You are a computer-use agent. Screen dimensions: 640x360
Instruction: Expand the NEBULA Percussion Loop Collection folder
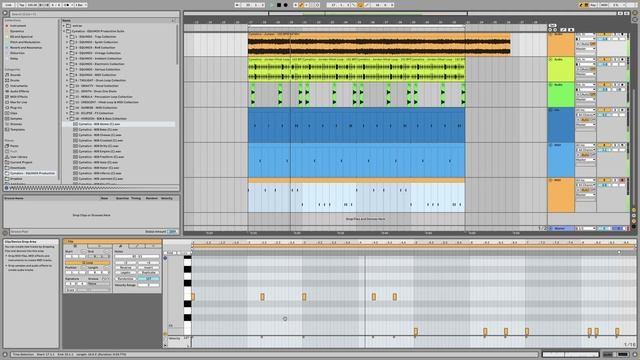click(67, 97)
